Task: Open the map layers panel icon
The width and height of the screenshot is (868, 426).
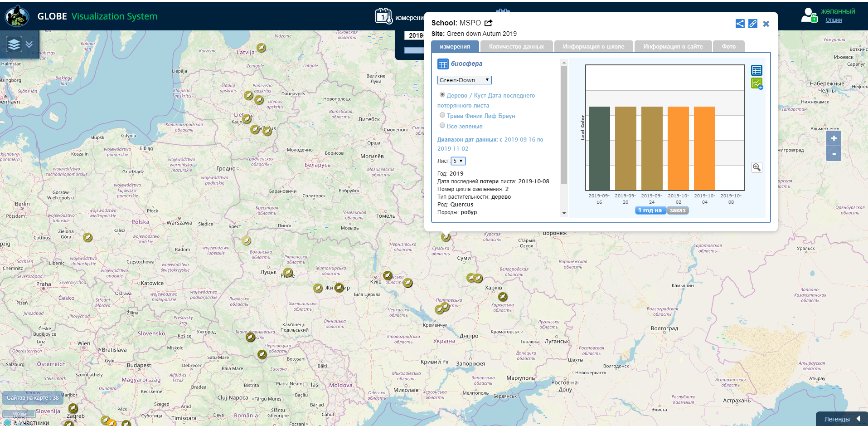Action: coord(14,44)
